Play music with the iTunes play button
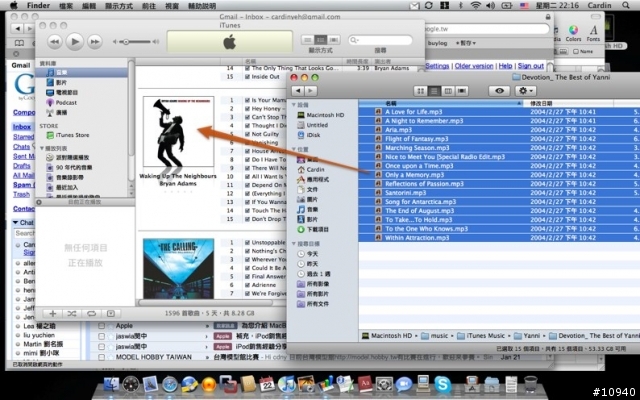640x400 pixels. tap(75, 42)
